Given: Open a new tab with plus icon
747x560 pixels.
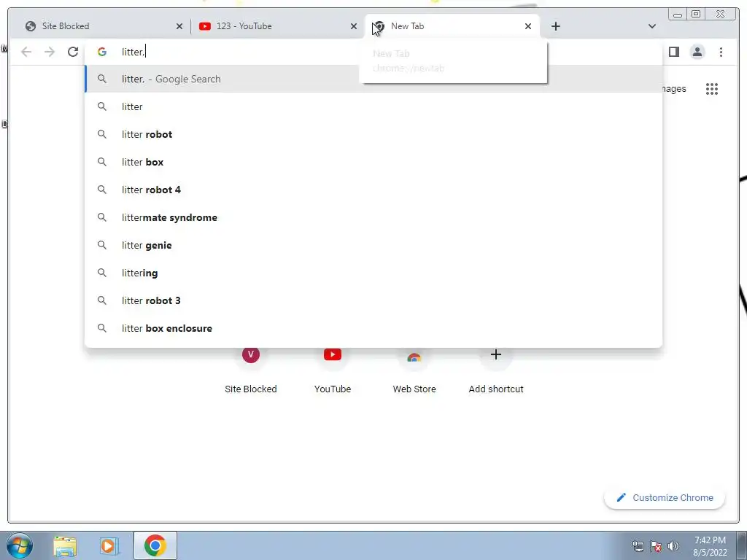Looking at the screenshot, I should [x=555, y=26].
